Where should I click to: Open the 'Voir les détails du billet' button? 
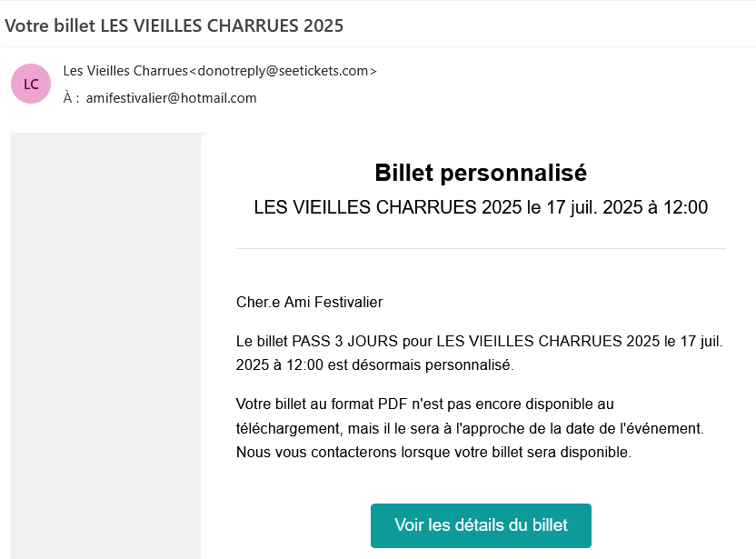tap(481, 525)
